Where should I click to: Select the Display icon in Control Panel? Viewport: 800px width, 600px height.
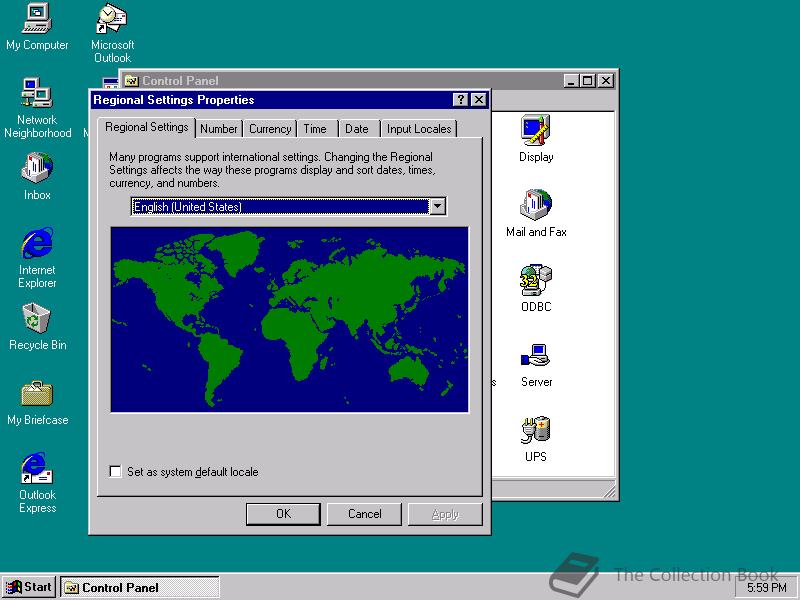(x=536, y=138)
